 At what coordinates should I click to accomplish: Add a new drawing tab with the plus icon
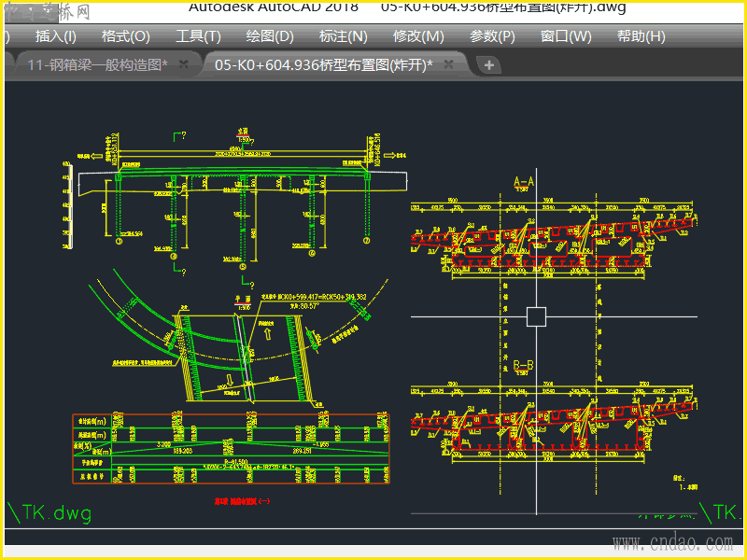[x=488, y=65]
